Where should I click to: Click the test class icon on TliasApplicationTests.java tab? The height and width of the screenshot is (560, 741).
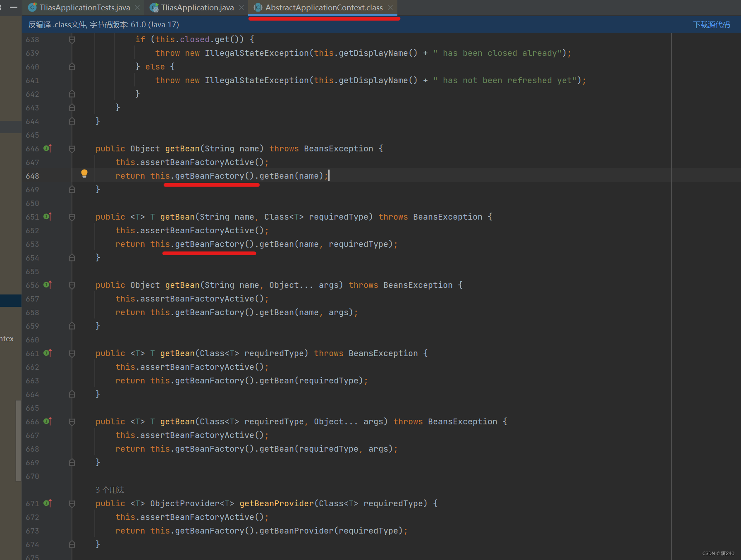click(31, 7)
